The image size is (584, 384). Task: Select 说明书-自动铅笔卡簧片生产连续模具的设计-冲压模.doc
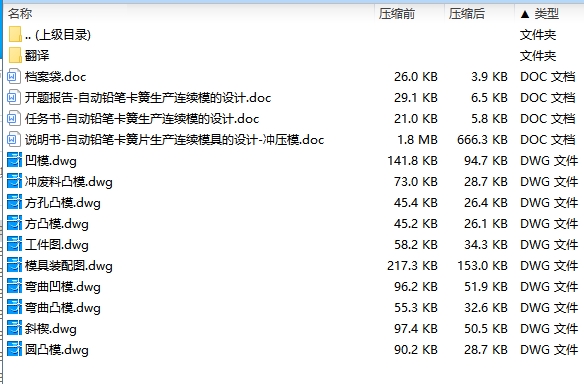pyautogui.click(x=174, y=140)
